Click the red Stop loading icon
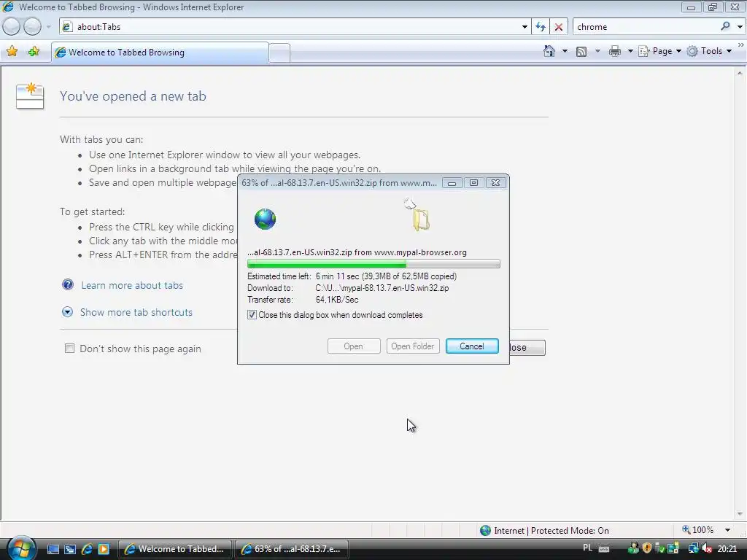Image resolution: width=747 pixels, height=560 pixels. (x=559, y=27)
